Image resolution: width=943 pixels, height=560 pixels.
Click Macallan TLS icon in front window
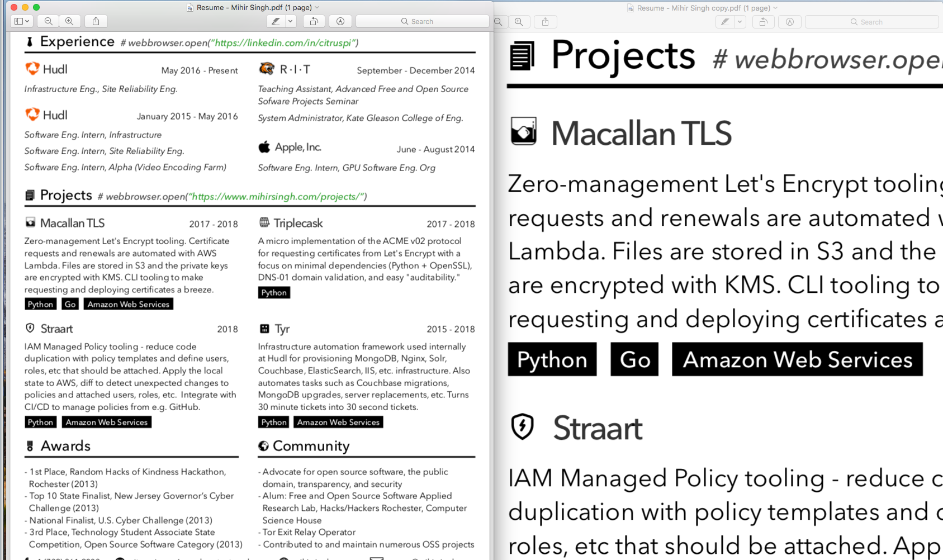pyautogui.click(x=30, y=222)
